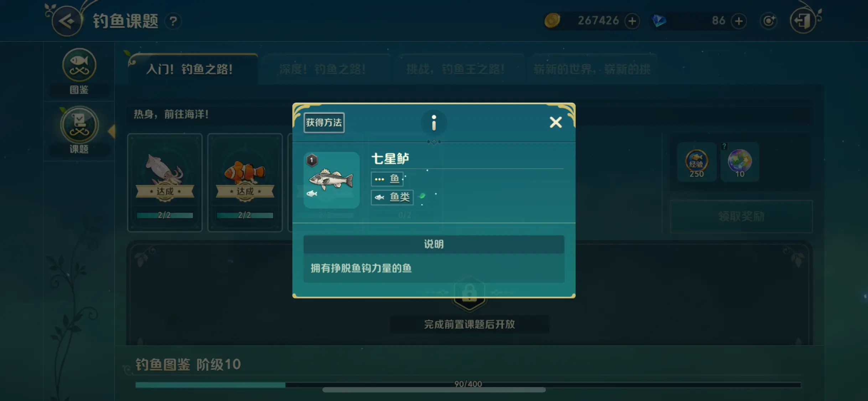Select the squid task card
The width and height of the screenshot is (868, 401).
point(165,182)
